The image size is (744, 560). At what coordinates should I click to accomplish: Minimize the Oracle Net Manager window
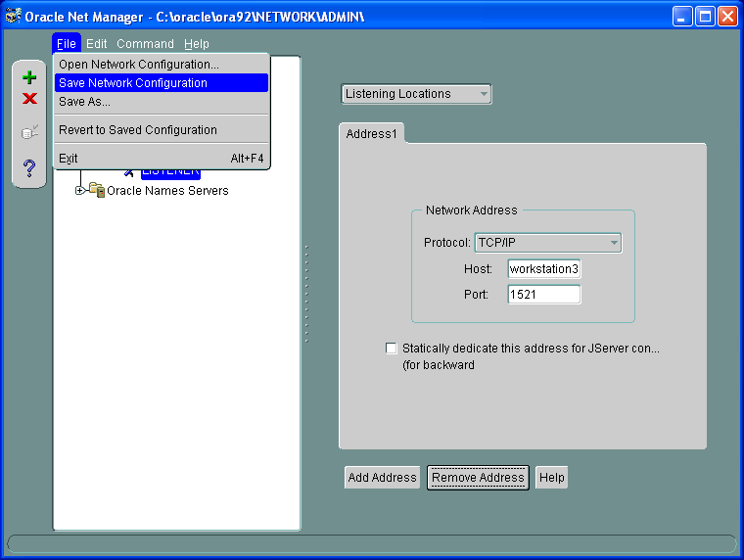coord(682,17)
